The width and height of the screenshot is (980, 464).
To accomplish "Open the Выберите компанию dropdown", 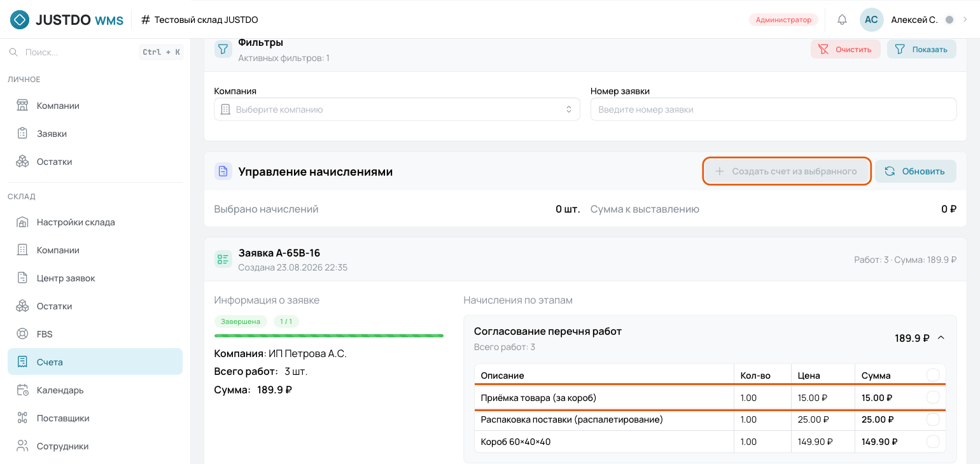I will point(397,109).
